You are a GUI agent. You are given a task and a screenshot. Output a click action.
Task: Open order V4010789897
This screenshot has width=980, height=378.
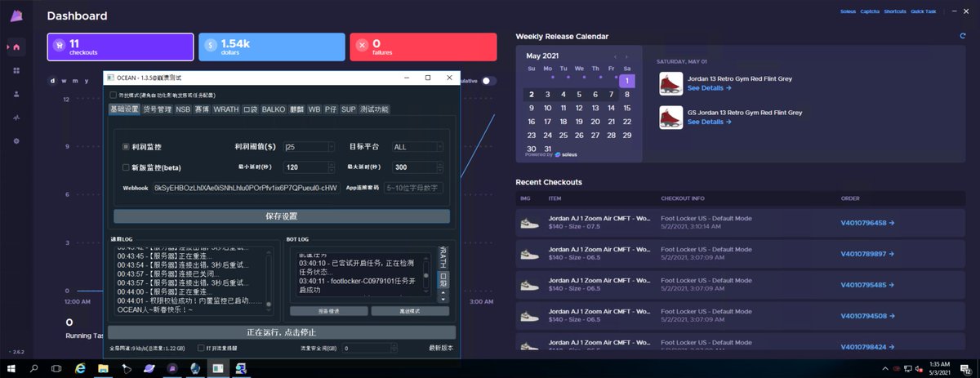(868, 254)
